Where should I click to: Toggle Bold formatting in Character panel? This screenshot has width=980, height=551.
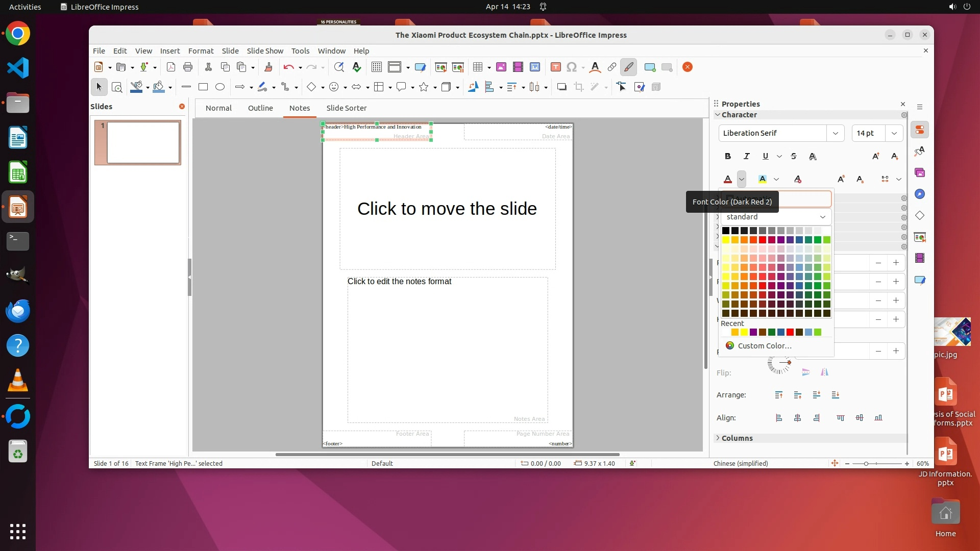pos(728,156)
